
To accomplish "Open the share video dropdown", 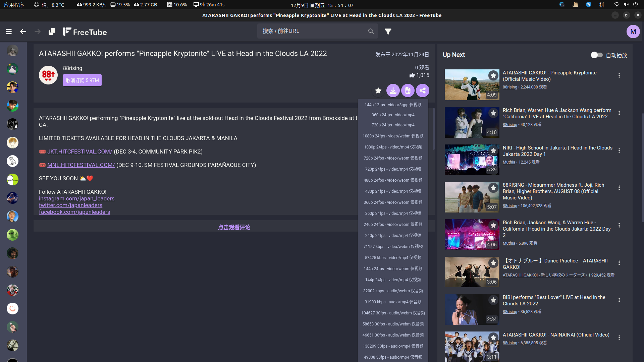I will (422, 90).
